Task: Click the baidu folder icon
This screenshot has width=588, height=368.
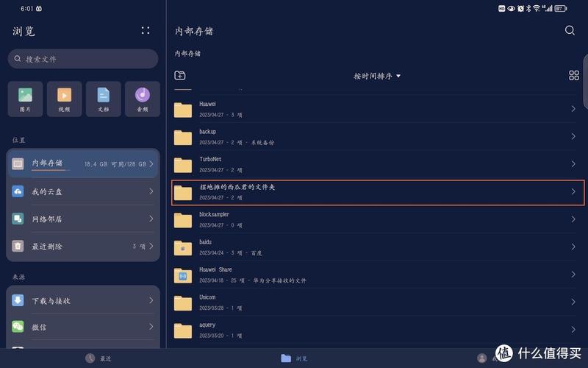Action: [183, 248]
